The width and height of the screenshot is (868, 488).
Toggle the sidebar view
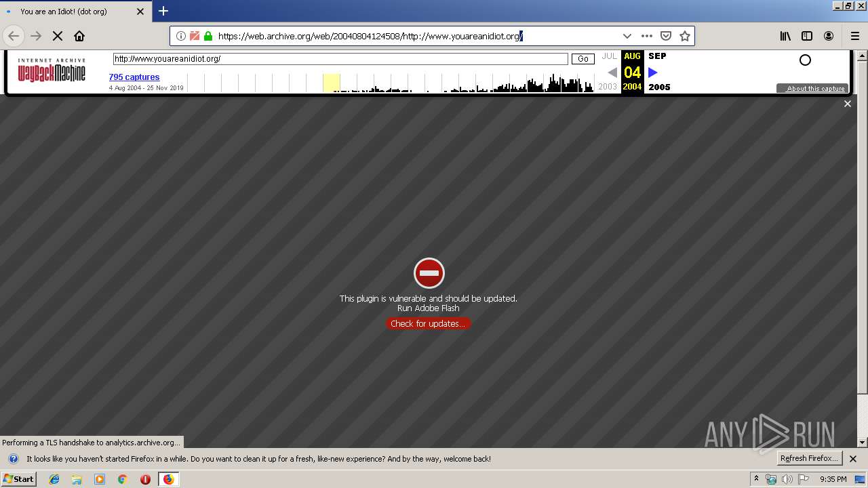[x=807, y=36]
